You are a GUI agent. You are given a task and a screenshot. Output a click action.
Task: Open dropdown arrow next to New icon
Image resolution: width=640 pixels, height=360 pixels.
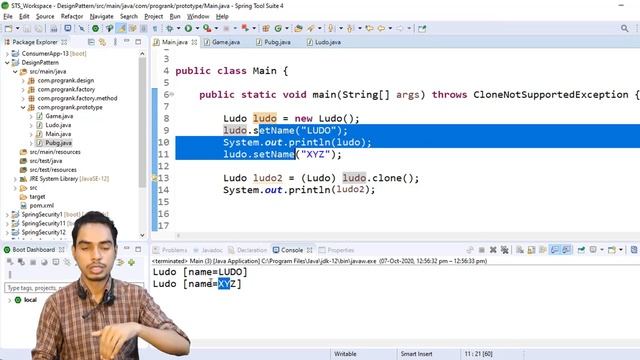click(18, 29)
